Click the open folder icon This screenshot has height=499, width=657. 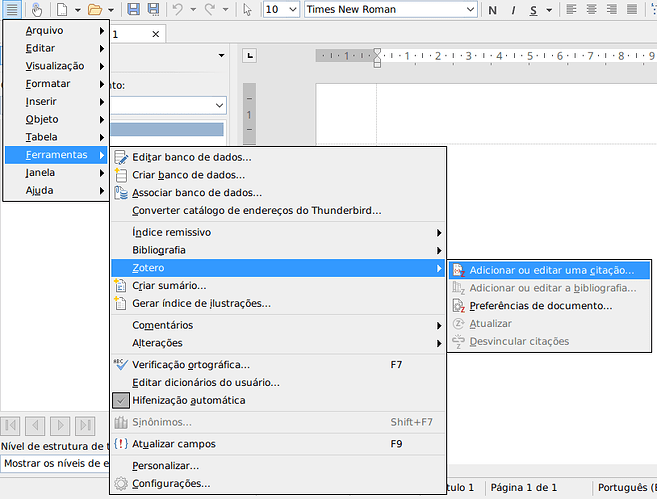coord(94,10)
